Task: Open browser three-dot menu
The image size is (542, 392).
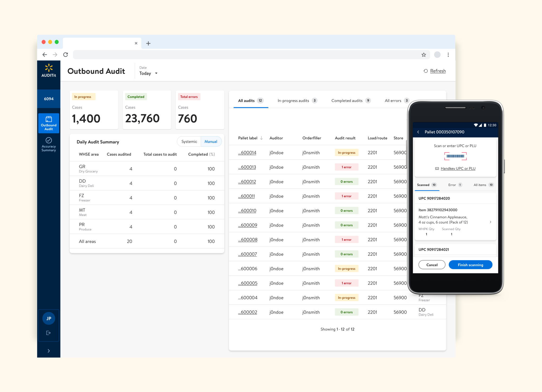Action: coord(448,55)
